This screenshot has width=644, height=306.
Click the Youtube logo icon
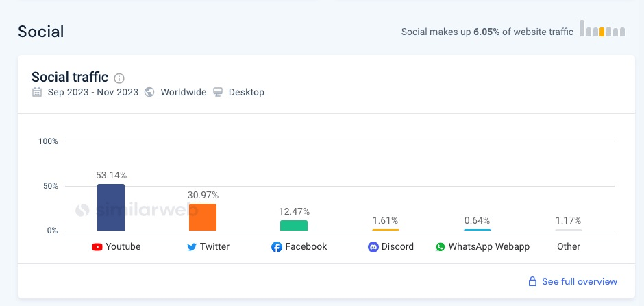[x=97, y=247]
